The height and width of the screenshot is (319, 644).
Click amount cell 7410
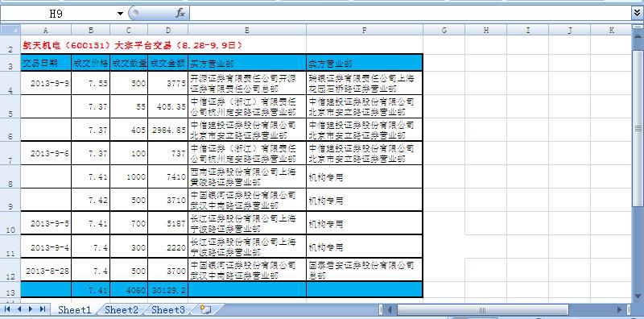point(168,176)
